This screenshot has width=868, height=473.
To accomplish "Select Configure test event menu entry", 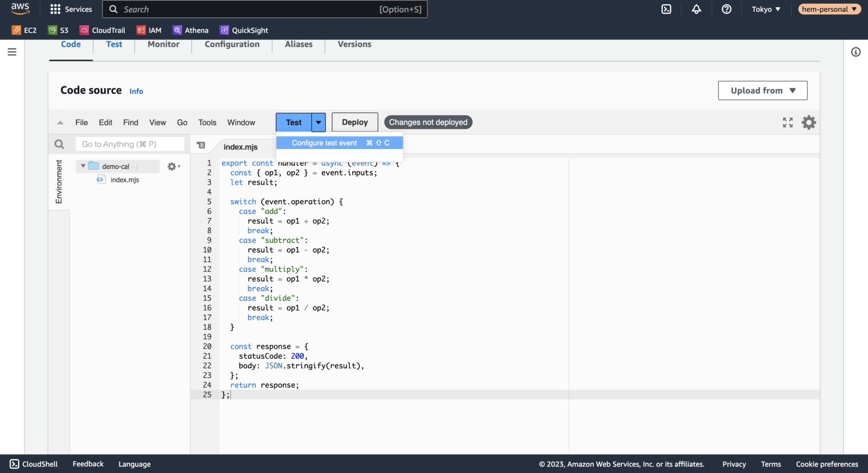I will pyautogui.click(x=324, y=143).
